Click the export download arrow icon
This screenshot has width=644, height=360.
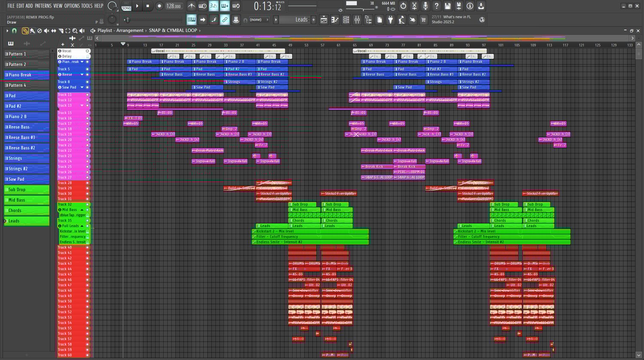pos(481,6)
